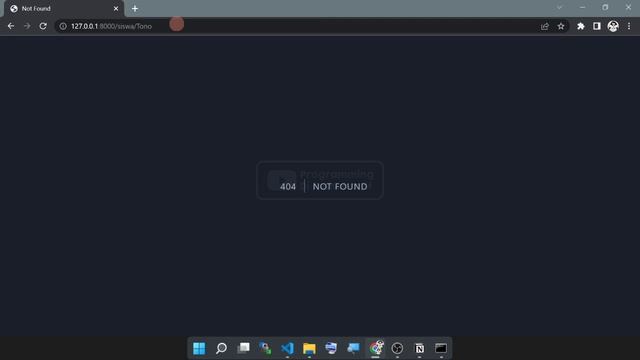The width and height of the screenshot is (640, 360).
Task: Go back to the previous page
Action: click(11, 26)
